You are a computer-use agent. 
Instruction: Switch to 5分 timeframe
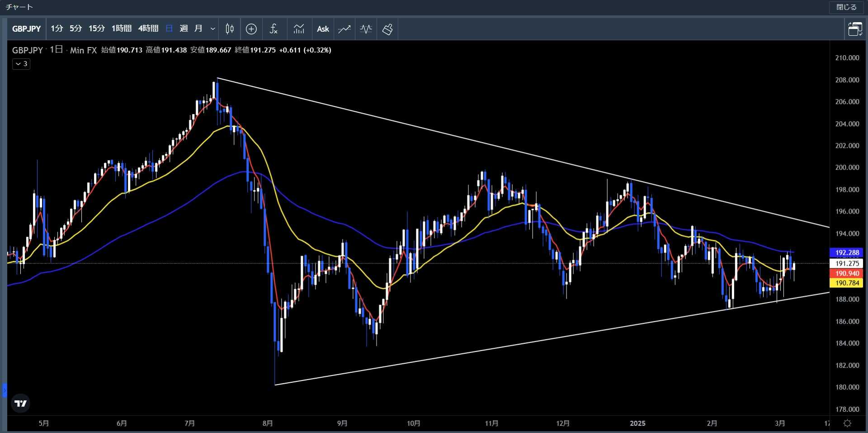(76, 29)
